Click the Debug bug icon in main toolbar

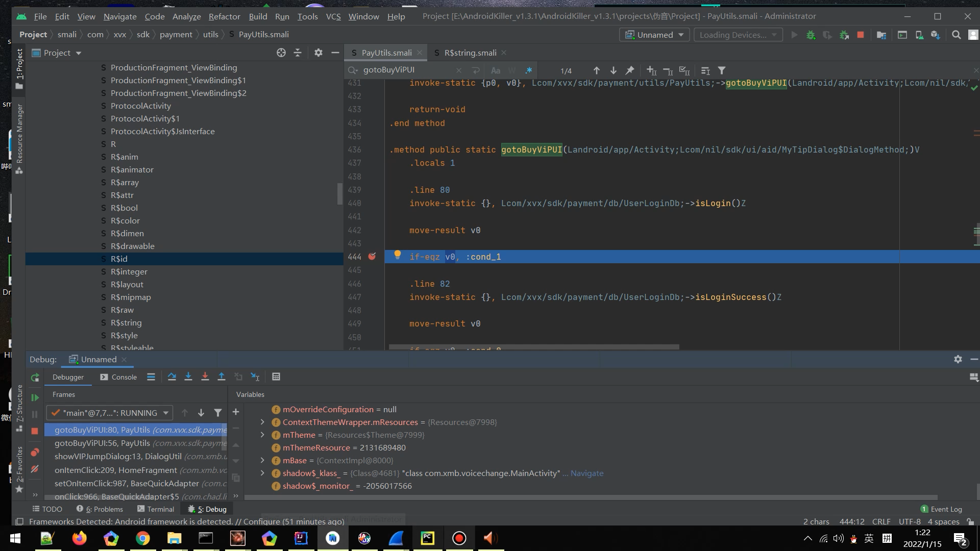coord(811,35)
